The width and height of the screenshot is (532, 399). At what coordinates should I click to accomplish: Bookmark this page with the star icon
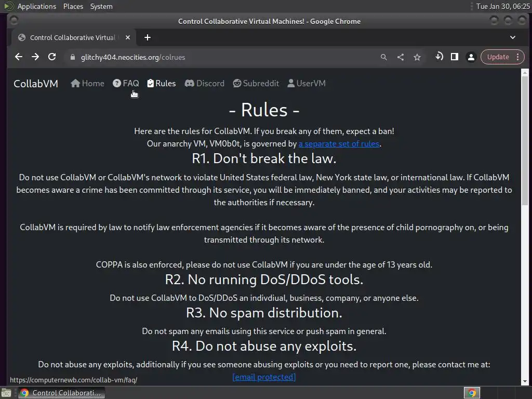417,57
